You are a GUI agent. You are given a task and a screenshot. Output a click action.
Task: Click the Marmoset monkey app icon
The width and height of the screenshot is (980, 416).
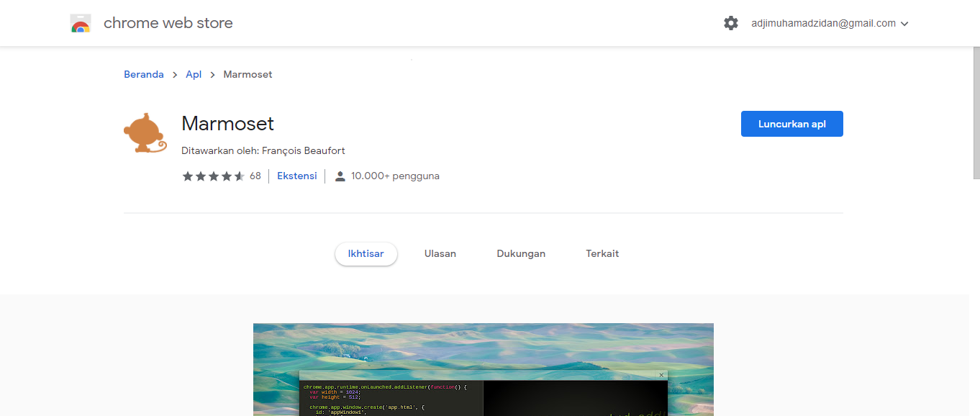click(145, 133)
